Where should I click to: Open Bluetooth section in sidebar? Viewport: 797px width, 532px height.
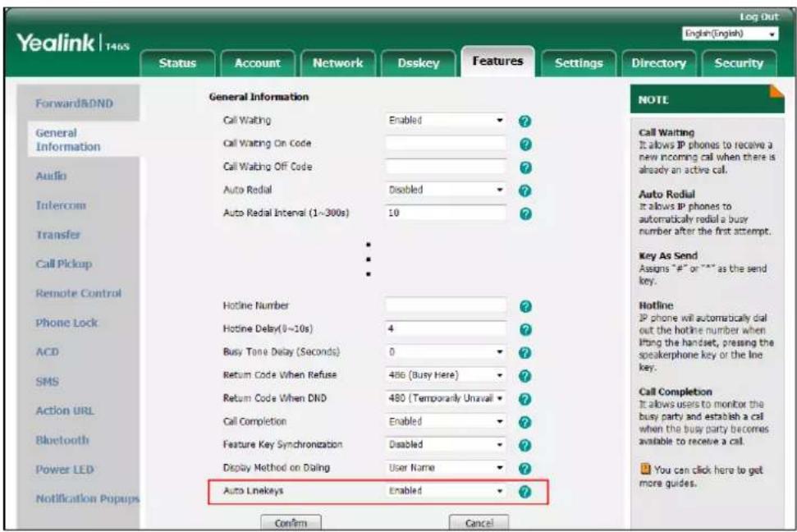62,439
